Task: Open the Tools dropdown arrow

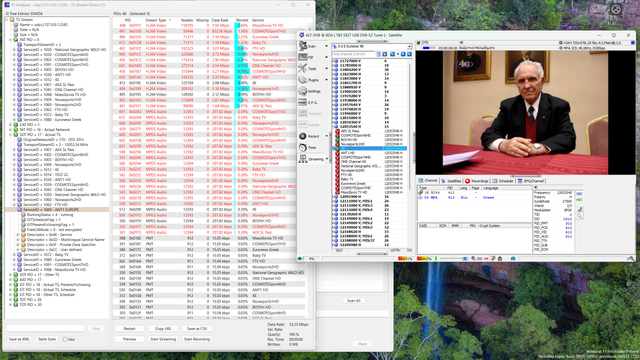Action: click(x=327, y=69)
